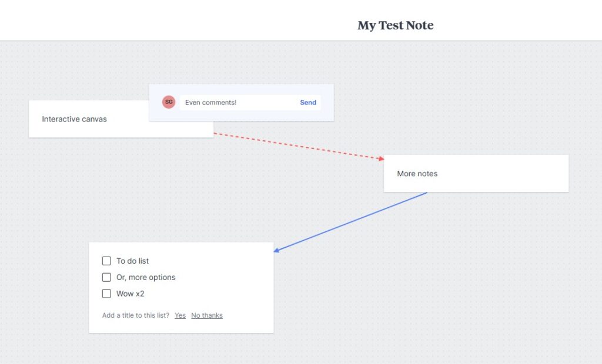Check the 'To do list' checkbox
This screenshot has height=364, width=602.
coord(106,261)
